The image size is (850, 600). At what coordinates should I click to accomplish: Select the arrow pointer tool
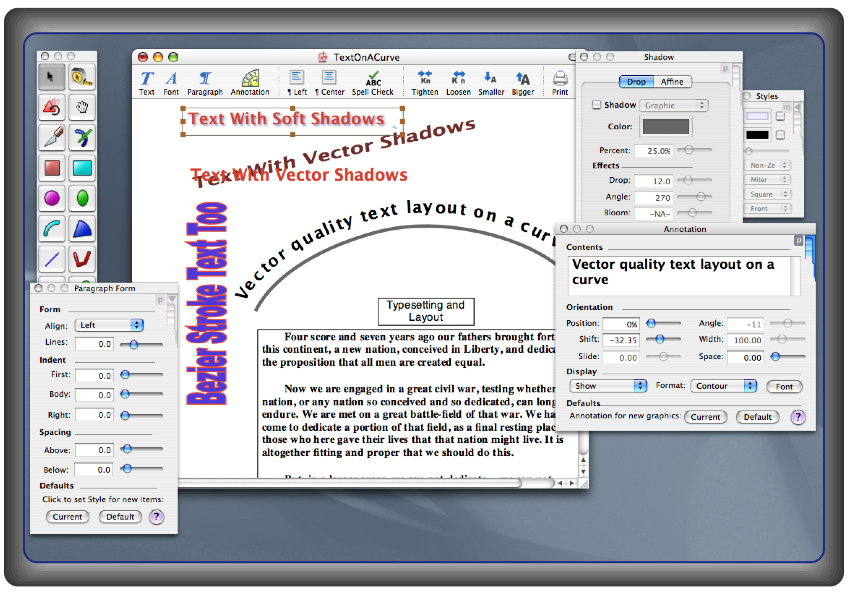pyautogui.click(x=52, y=77)
